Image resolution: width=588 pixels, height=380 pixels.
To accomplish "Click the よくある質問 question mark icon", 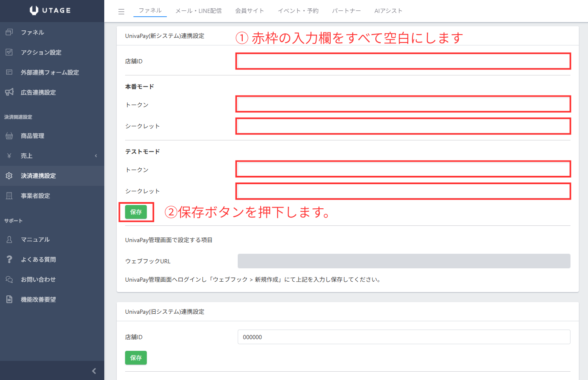I will (x=9, y=259).
